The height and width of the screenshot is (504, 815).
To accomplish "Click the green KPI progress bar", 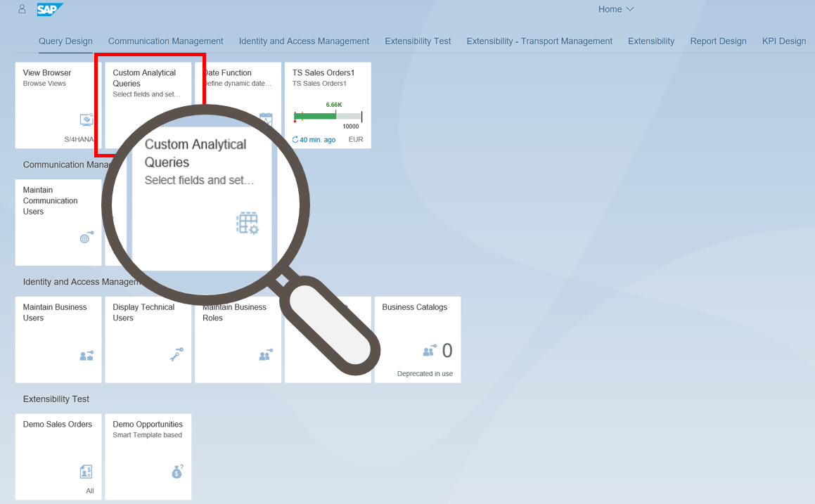I will click(315, 116).
